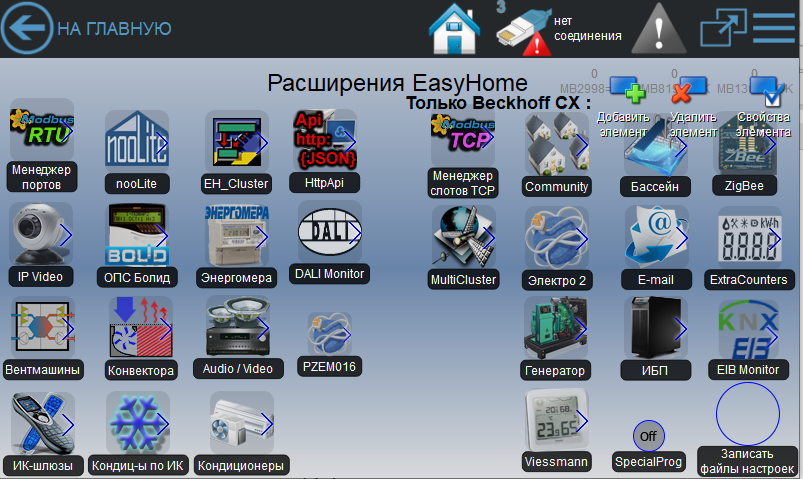The width and height of the screenshot is (803, 479).
Task: Toggle the SpecialProg Off switch
Action: 648,436
